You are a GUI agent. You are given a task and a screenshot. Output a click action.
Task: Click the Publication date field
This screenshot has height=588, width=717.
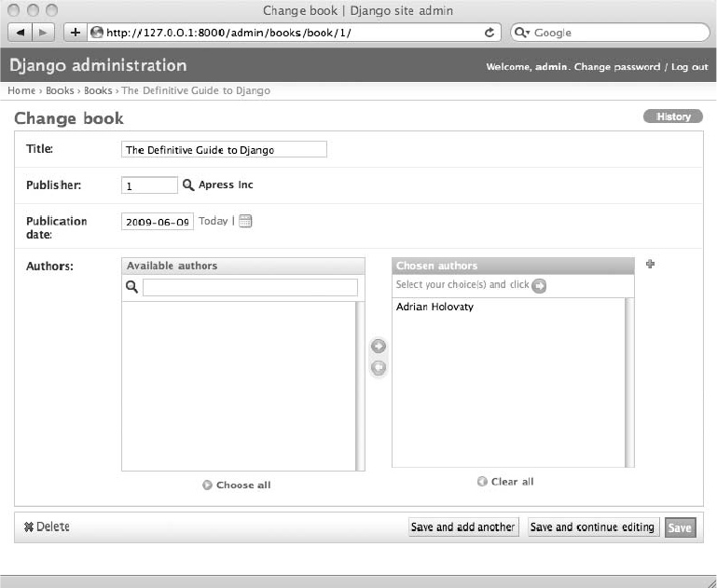point(158,222)
